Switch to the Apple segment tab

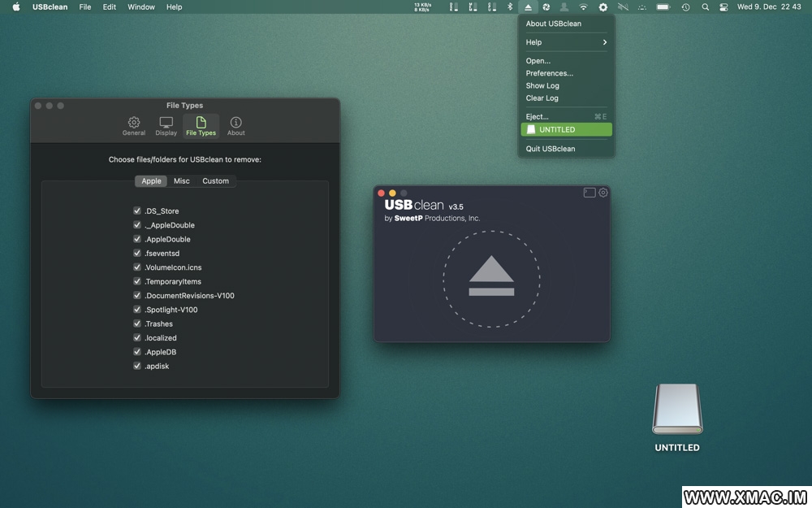coord(151,181)
